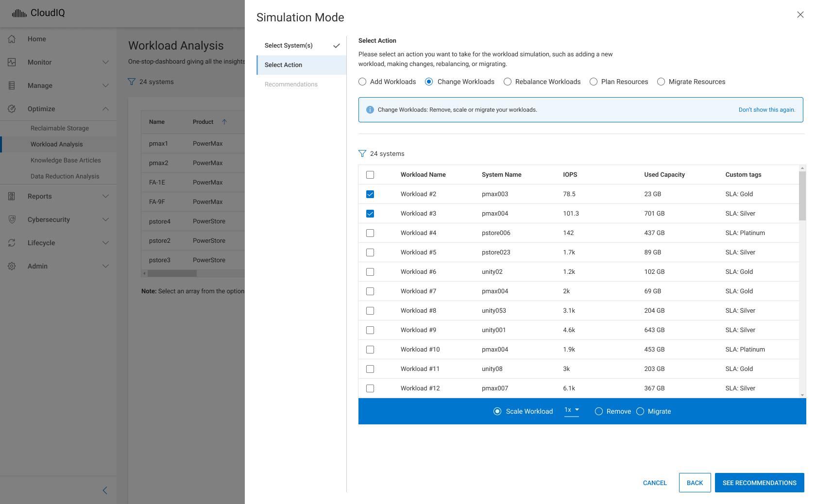Click the filter icon in Simulation Mode panel

pyautogui.click(x=362, y=153)
